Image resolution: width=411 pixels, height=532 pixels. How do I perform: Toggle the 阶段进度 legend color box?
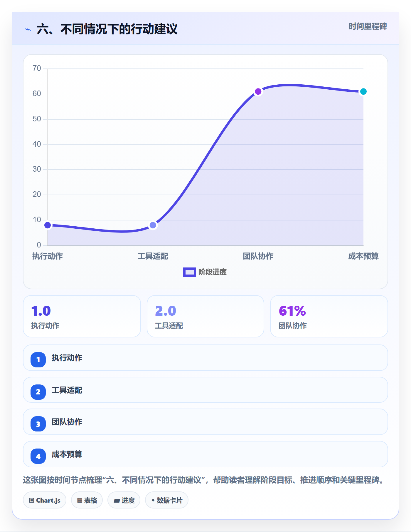[189, 272]
